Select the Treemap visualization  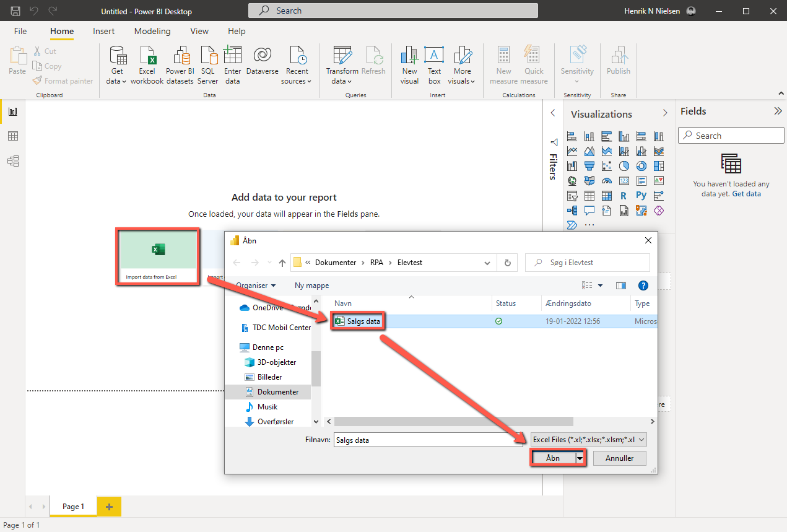pos(659,166)
